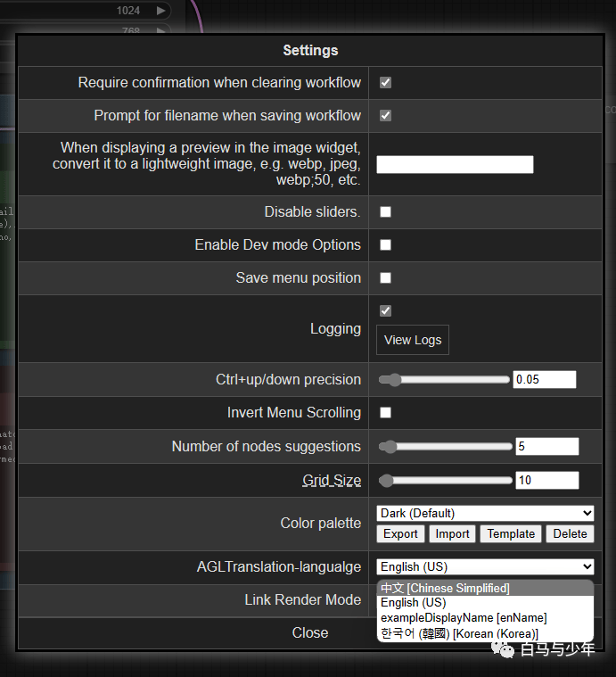This screenshot has width=616, height=677.
Task: Click the right arrow next to 1024
Action: pyautogui.click(x=160, y=11)
